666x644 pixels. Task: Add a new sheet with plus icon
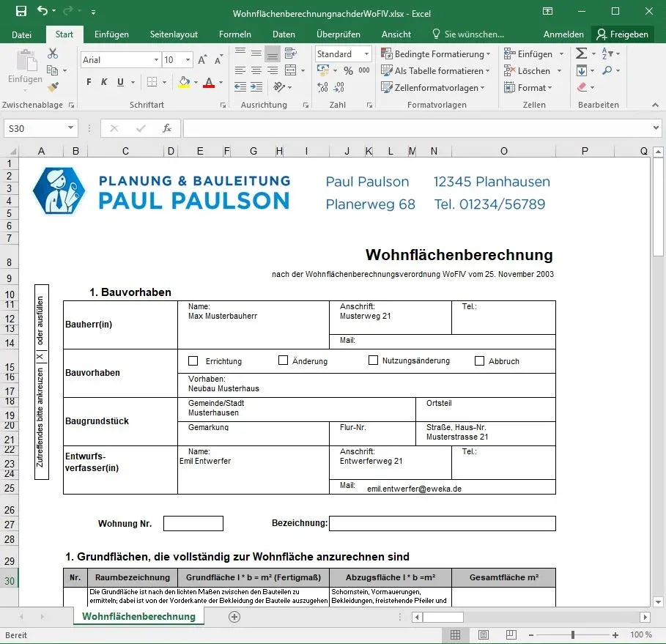(234, 617)
